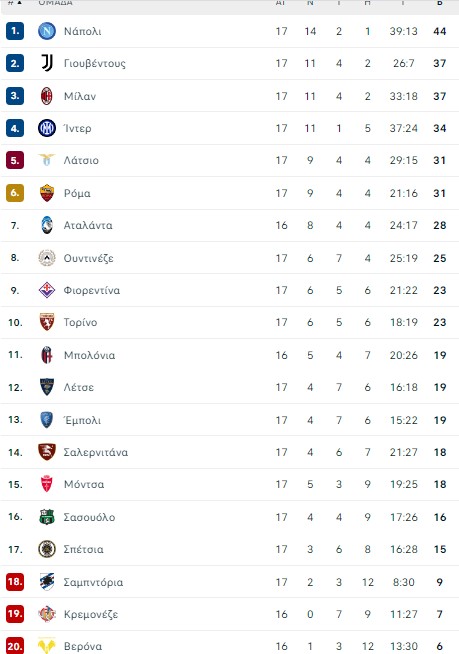The image size is (459, 654).
Task: Open the Atalanta club badge
Action: tap(47, 225)
